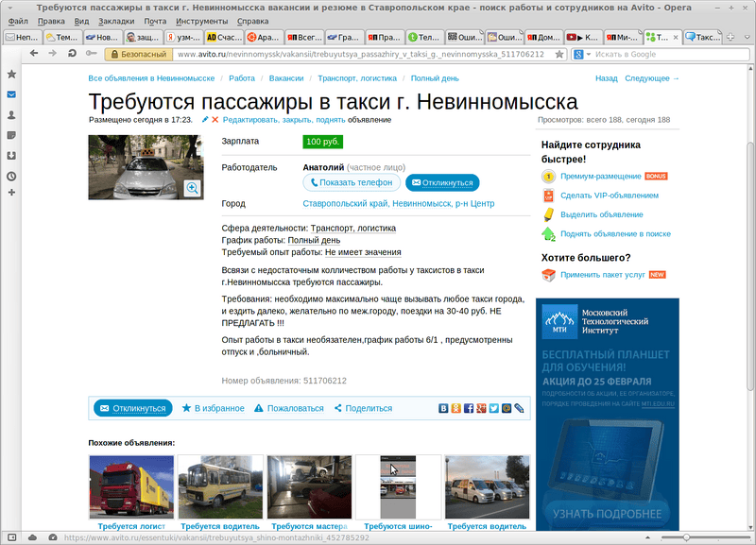Open the Закладки menu

117,20
